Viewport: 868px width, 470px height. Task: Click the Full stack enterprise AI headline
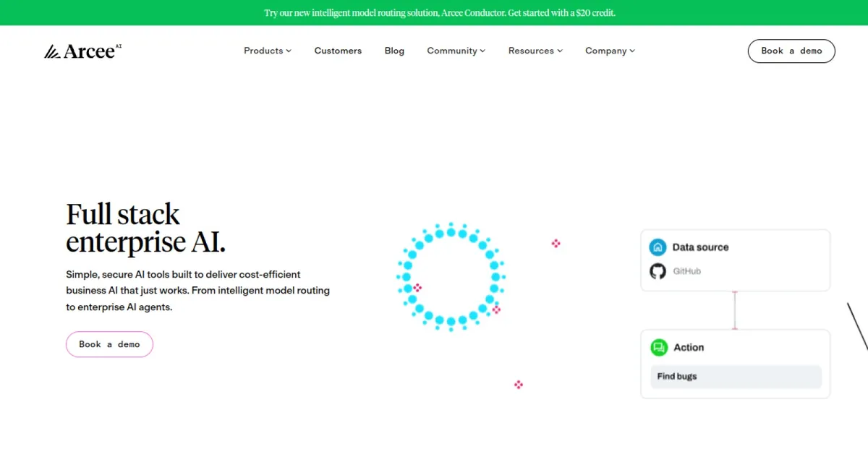point(146,228)
